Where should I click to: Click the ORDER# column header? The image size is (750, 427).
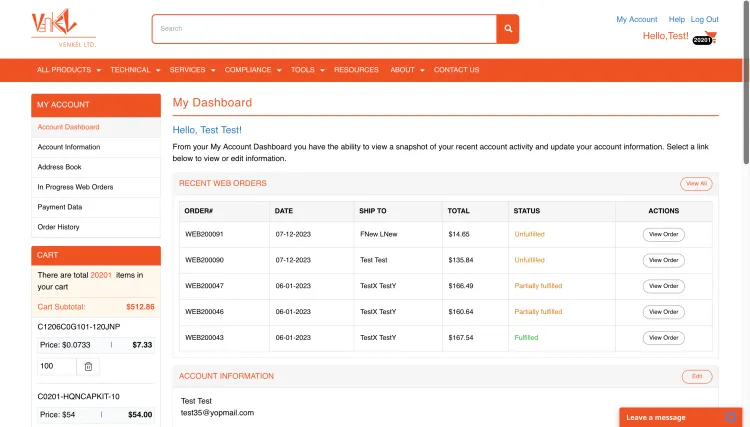[199, 211]
